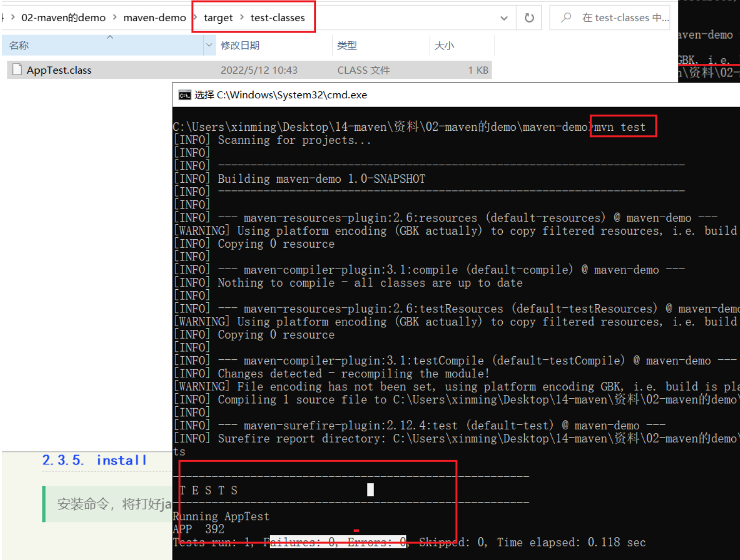Viewport: 740px width, 560px height.
Task: Open the 名称 column filter dropdown arrow
Action: [x=209, y=45]
